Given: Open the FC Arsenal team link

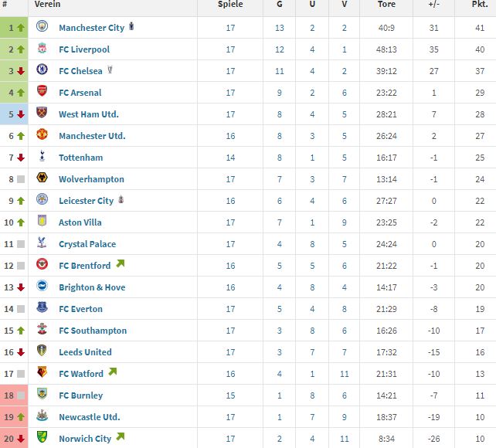Looking at the screenshot, I should (x=80, y=93).
